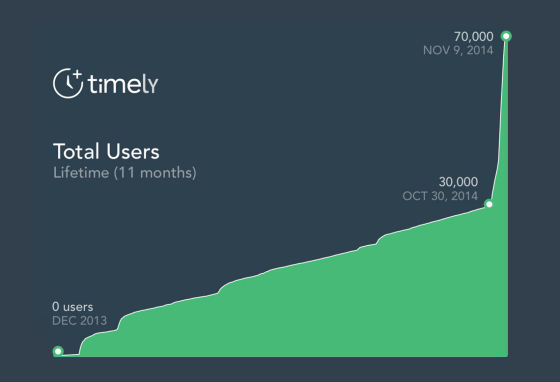Image resolution: width=560 pixels, height=382 pixels.
Task: Click the Timely clock logo icon
Action: (x=68, y=83)
